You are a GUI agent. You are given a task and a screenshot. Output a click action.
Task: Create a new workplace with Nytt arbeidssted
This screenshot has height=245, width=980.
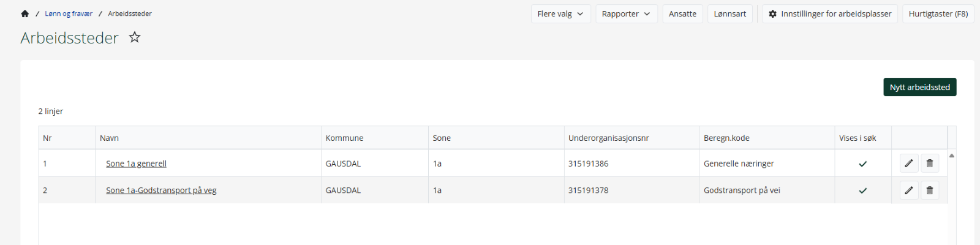919,87
